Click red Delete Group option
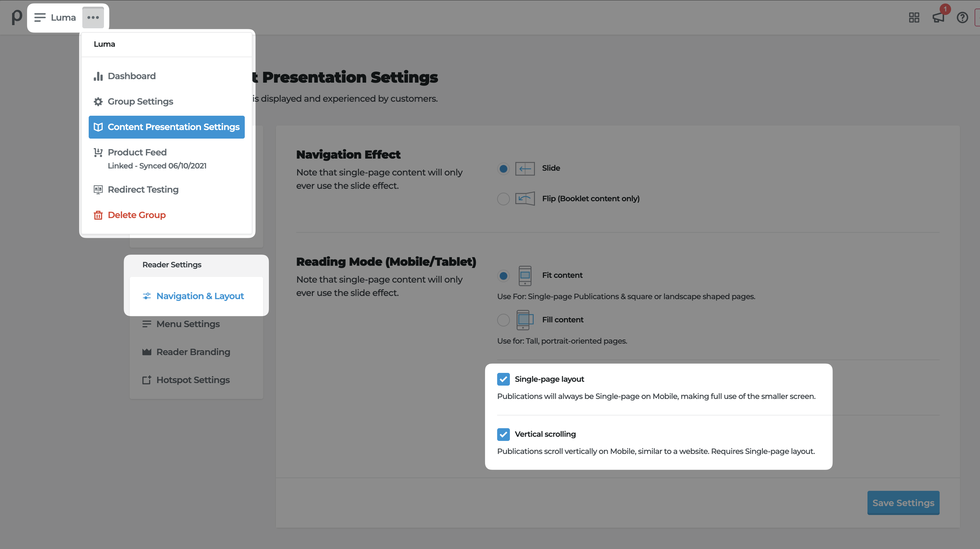Screen dimensions: 980x549 click(x=136, y=215)
